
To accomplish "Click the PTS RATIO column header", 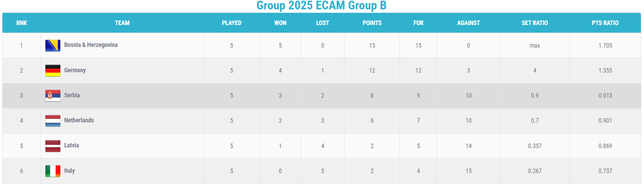I will pyautogui.click(x=605, y=23).
